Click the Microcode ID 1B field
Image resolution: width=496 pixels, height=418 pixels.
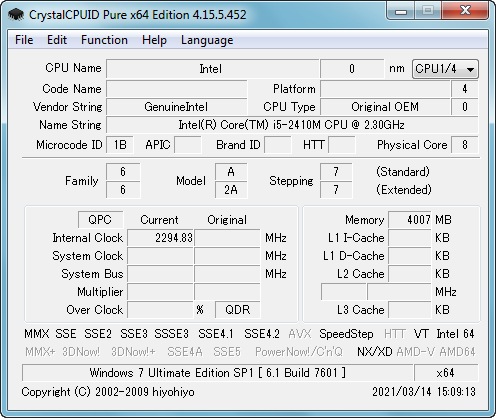point(120,145)
